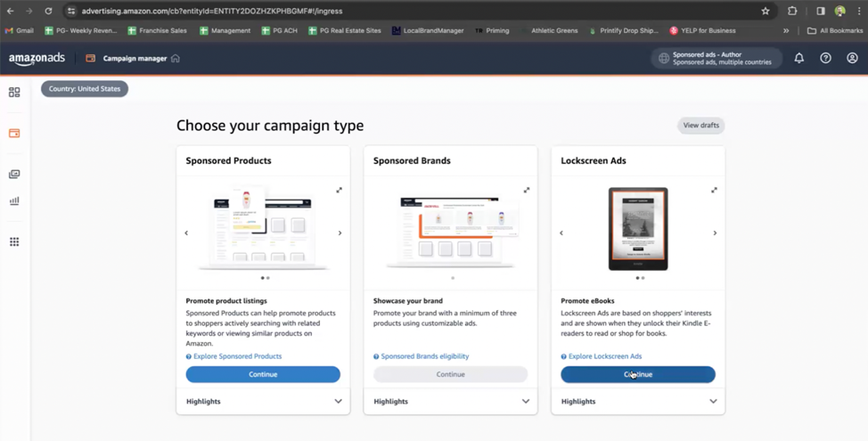Open the reports bar chart sidebar icon
Viewport: 868px width, 441px height.
click(x=14, y=200)
